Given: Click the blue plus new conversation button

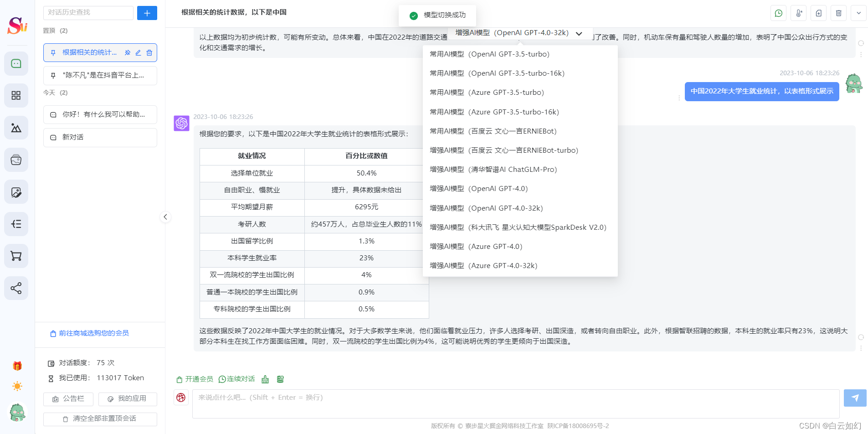Looking at the screenshot, I should pos(147,13).
